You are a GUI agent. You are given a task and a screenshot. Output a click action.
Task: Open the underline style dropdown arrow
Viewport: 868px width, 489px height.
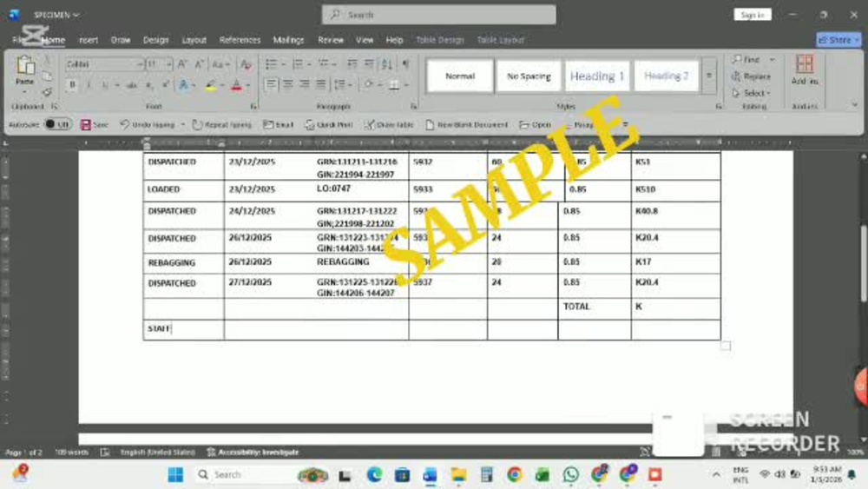[x=117, y=85]
